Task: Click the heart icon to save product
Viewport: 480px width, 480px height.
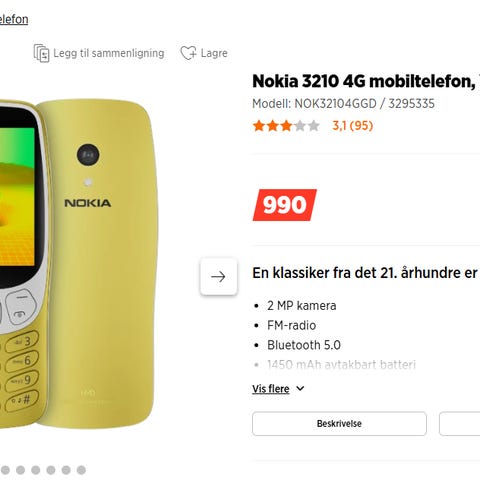Action: (x=188, y=53)
